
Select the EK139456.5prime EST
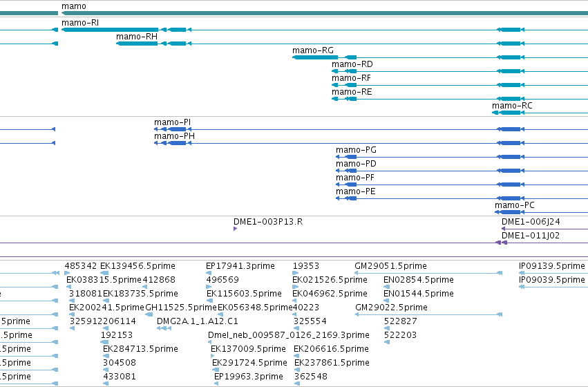tap(137, 266)
